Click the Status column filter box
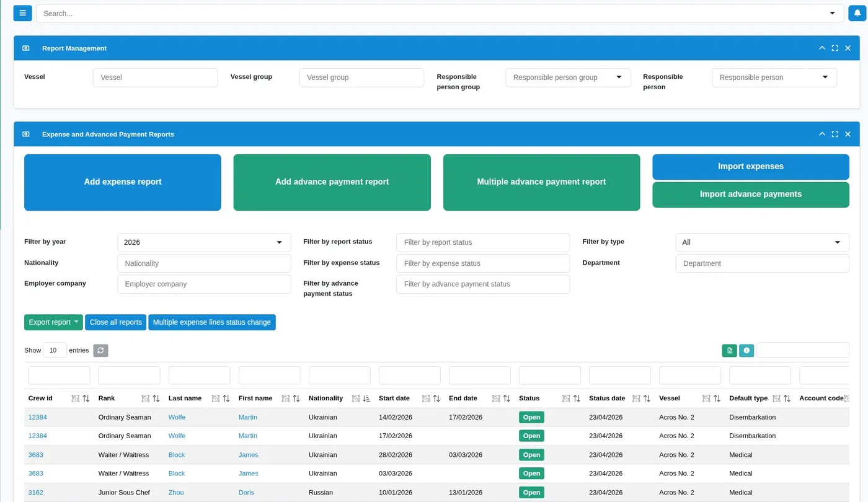 click(x=550, y=376)
